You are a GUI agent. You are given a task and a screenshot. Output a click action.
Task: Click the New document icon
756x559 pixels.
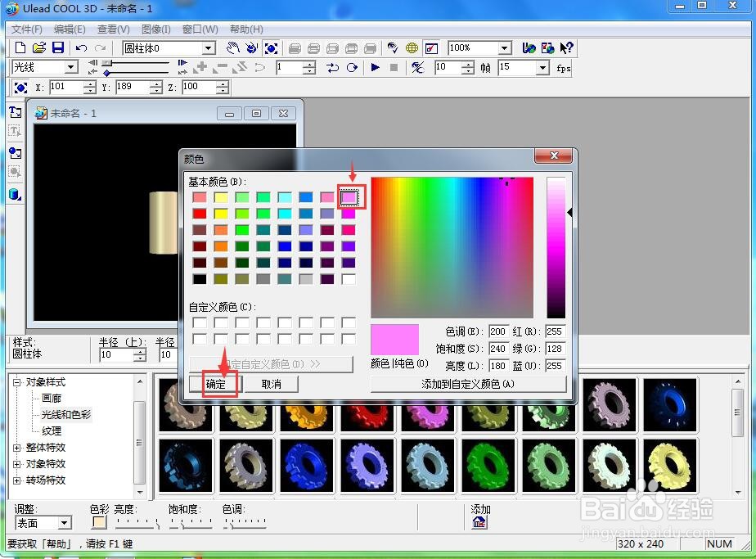pyautogui.click(x=20, y=47)
